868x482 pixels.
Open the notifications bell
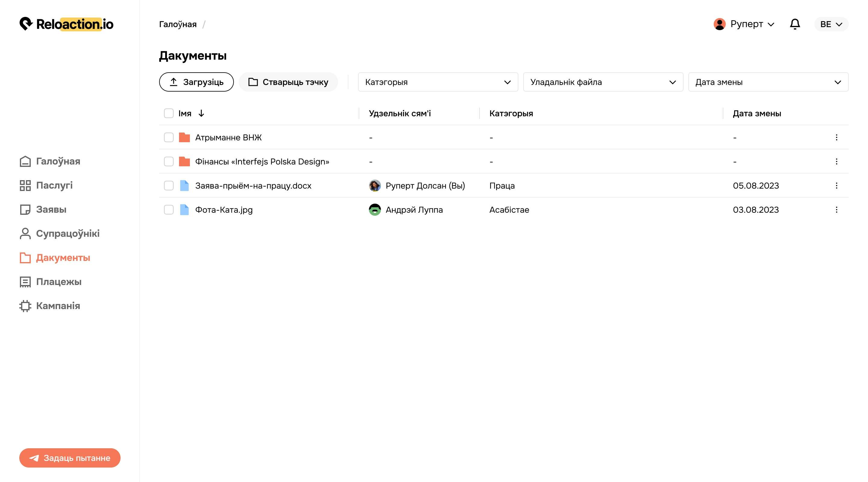pos(794,24)
